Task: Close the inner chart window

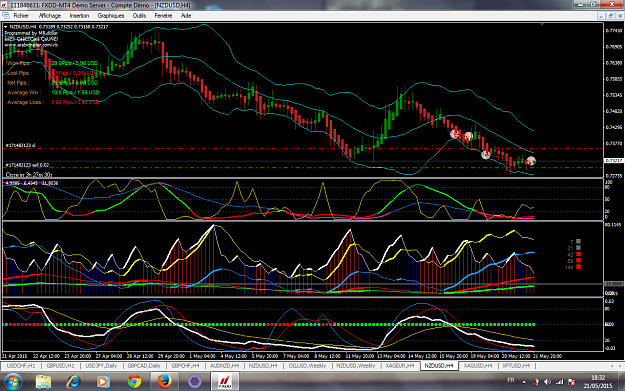Action: [x=620, y=16]
